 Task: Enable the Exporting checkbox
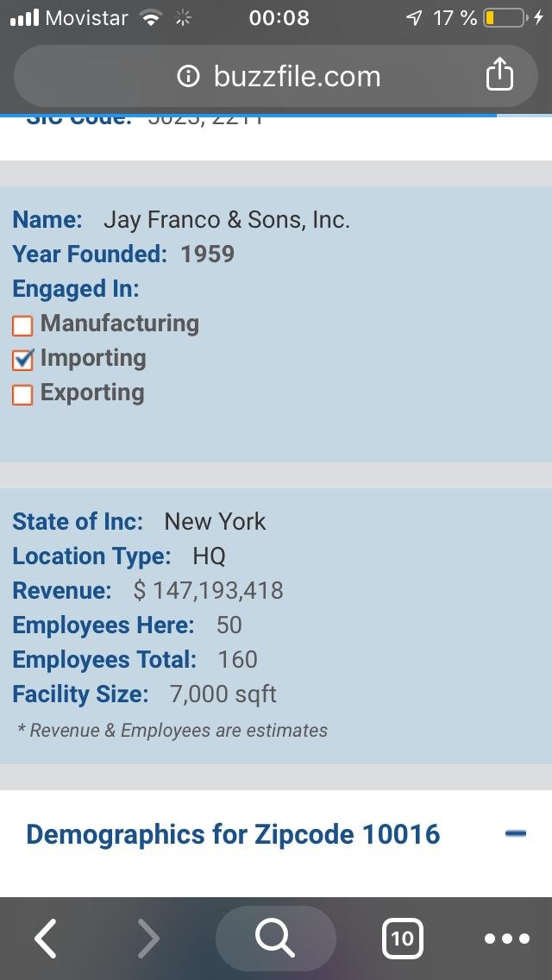click(x=22, y=394)
